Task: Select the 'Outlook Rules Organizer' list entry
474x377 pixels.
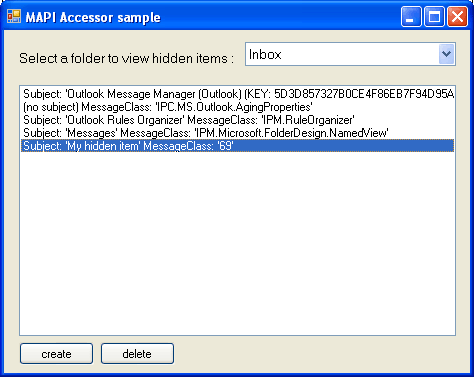Action: pos(237,120)
